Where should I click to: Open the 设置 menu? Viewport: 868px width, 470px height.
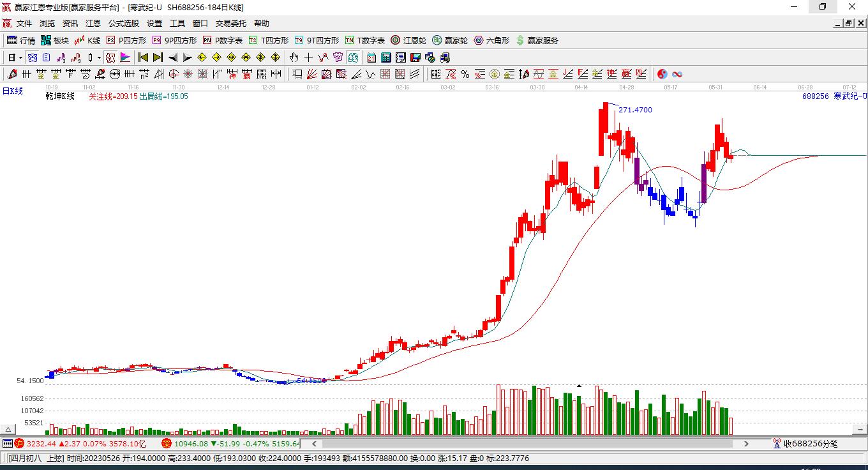154,24
